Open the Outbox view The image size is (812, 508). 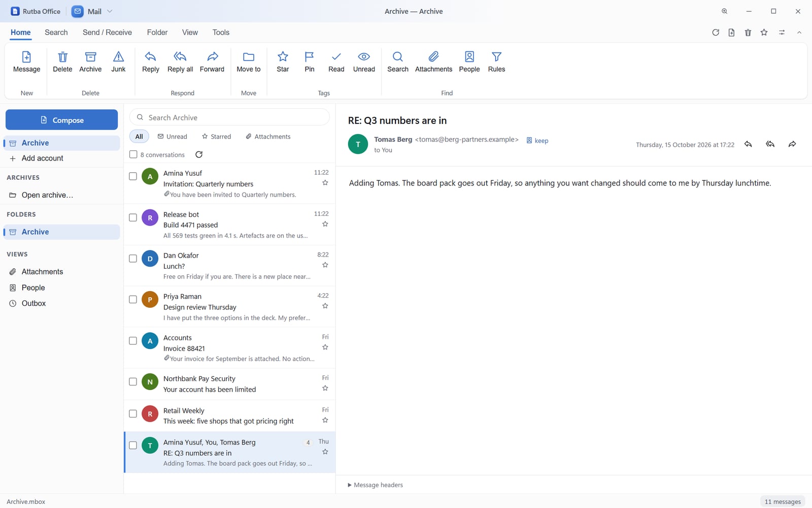[x=61, y=303]
